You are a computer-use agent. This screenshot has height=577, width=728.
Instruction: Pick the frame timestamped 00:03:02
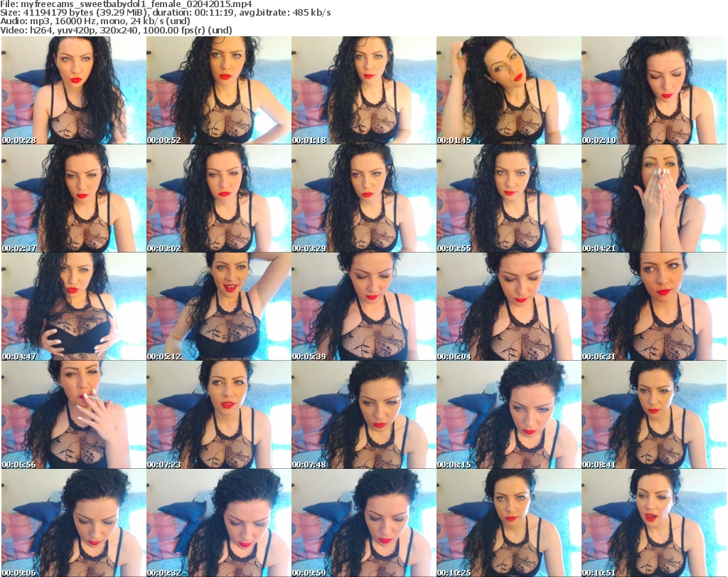point(219,198)
